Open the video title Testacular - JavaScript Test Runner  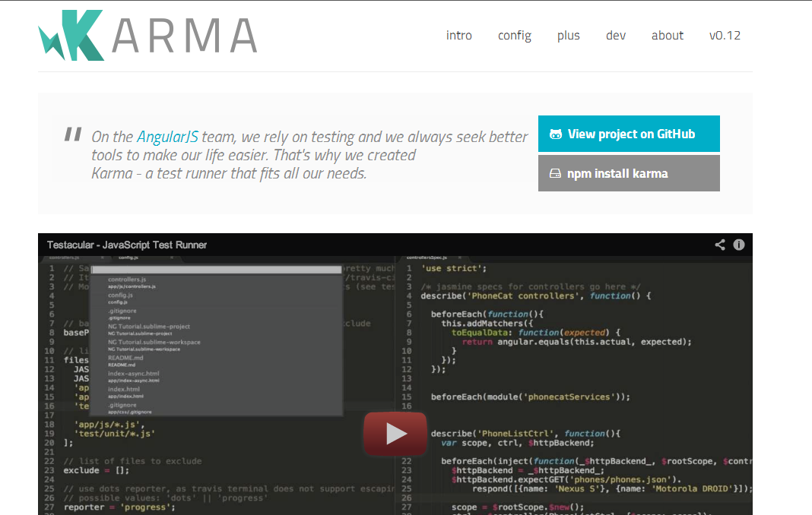(x=127, y=245)
